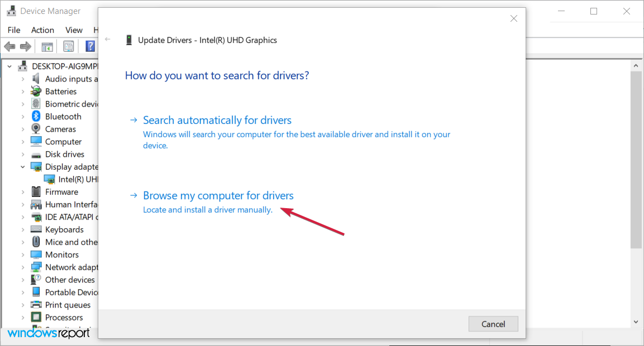Close the Update Drivers dialog
Screen dimensions: 644x346
pos(514,18)
